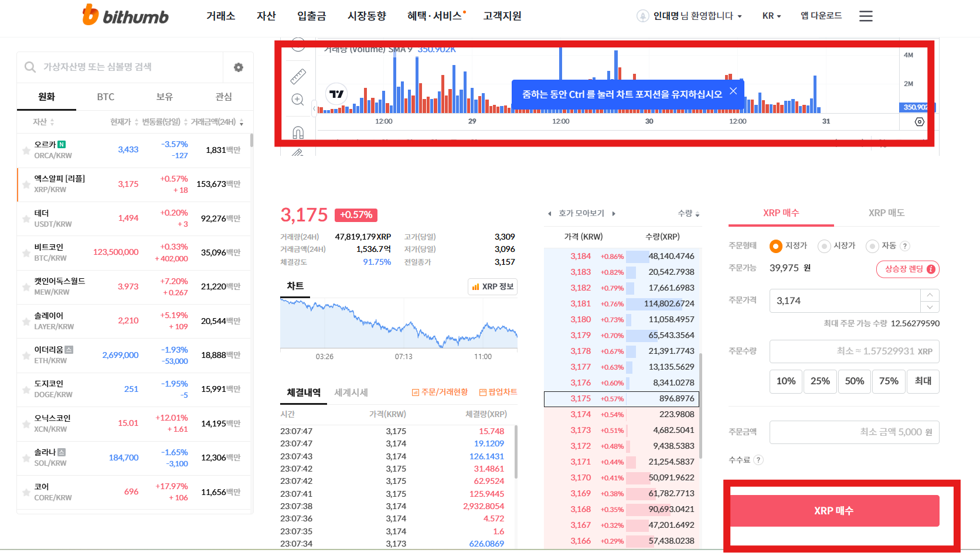Open the KR language dropdown
This screenshot has width=980, height=553.
click(771, 16)
